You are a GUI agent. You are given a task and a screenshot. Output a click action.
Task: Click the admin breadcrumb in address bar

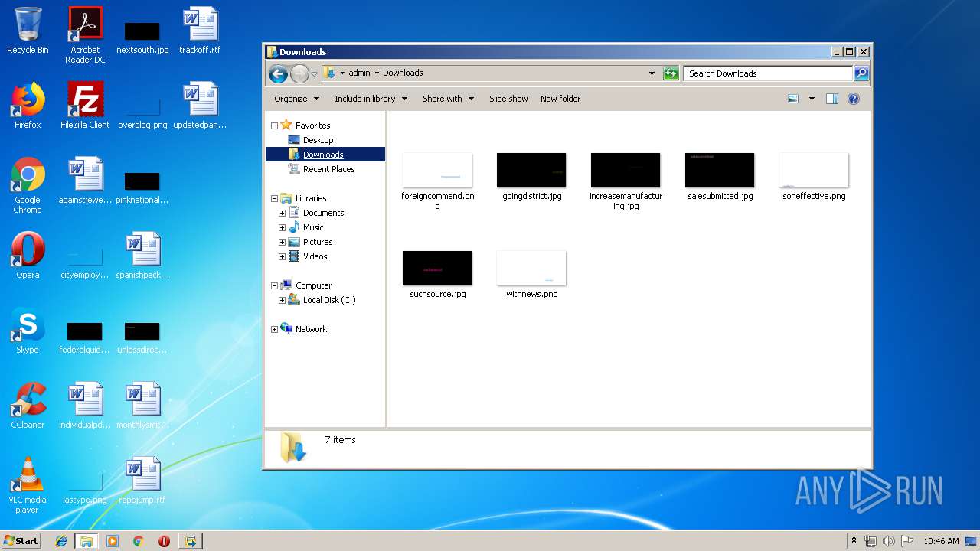[359, 73]
